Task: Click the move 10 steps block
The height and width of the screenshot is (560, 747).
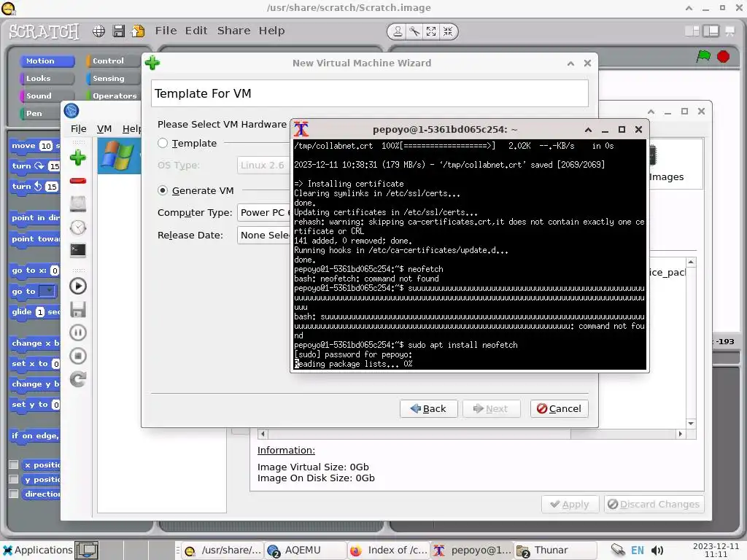Action: coord(34,146)
